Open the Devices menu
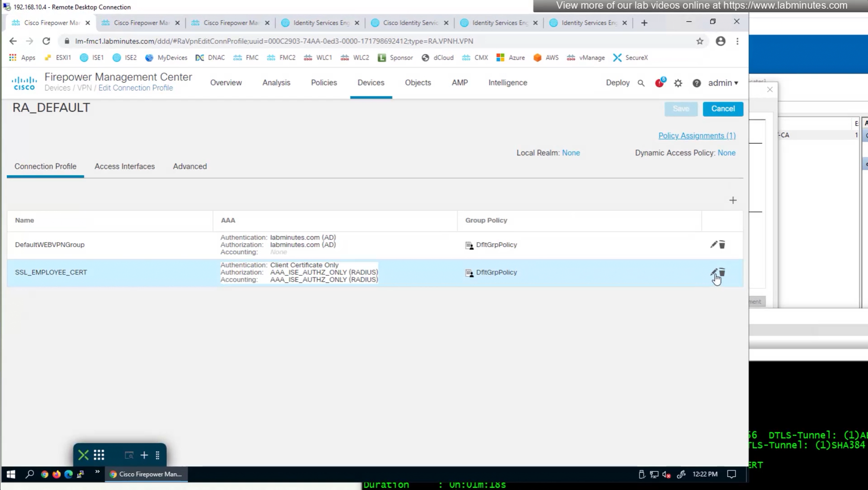The image size is (868, 490). (371, 83)
